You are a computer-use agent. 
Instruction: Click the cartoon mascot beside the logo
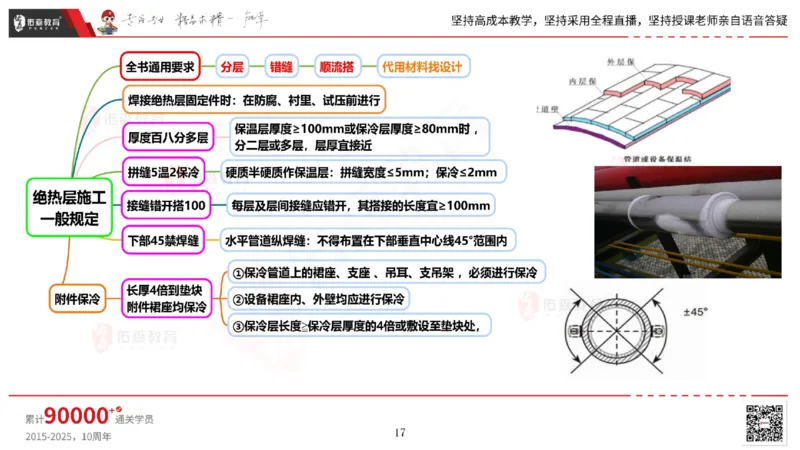coord(108,22)
